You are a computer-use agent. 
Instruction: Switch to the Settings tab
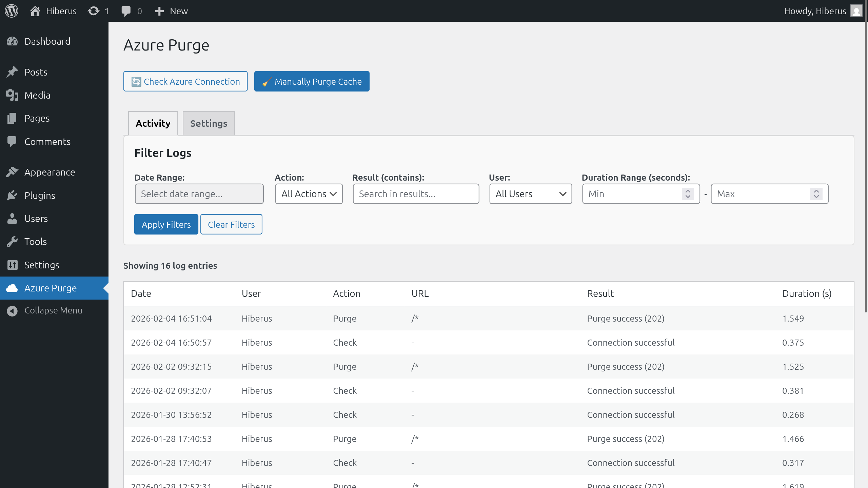[x=209, y=123]
